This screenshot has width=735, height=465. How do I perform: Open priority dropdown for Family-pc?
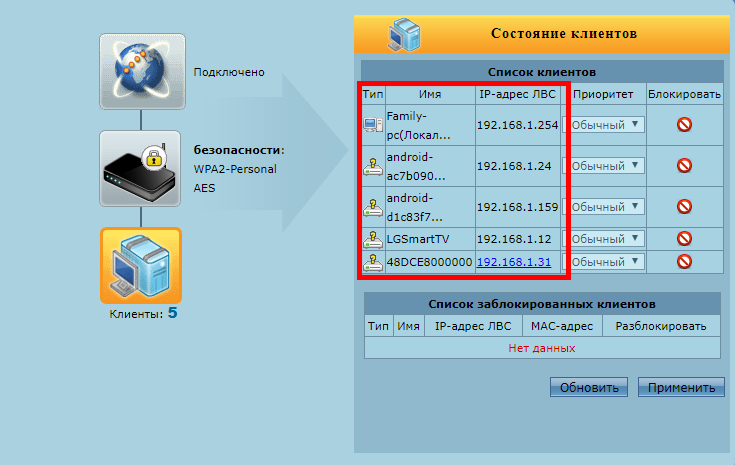coord(604,125)
